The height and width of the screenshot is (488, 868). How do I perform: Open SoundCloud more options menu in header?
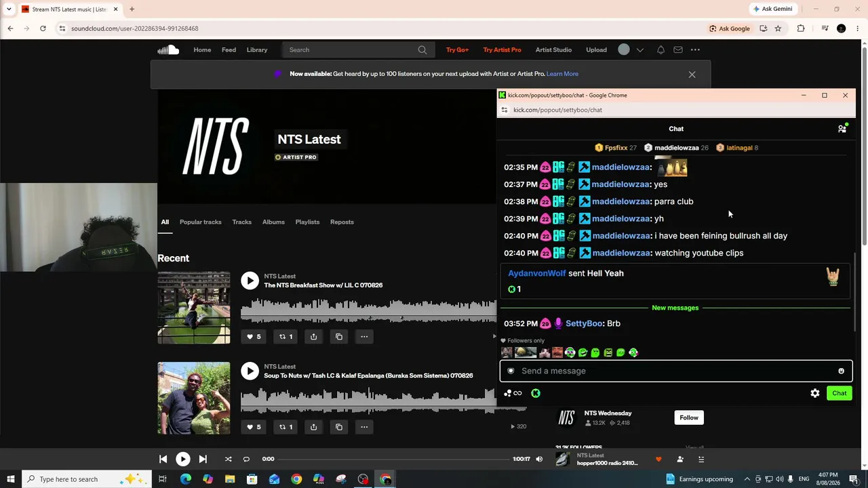pos(695,49)
